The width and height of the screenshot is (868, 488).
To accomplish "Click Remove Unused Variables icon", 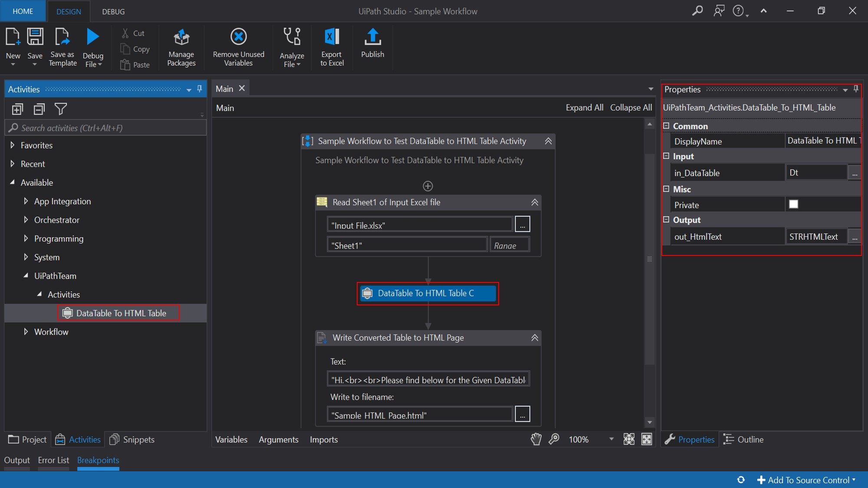I will pos(238,37).
